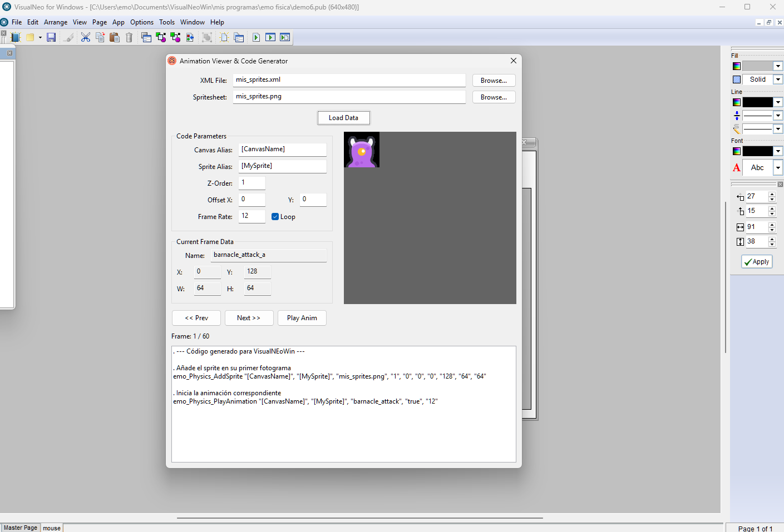
Task: Increase the width value 91
Action: click(772, 225)
